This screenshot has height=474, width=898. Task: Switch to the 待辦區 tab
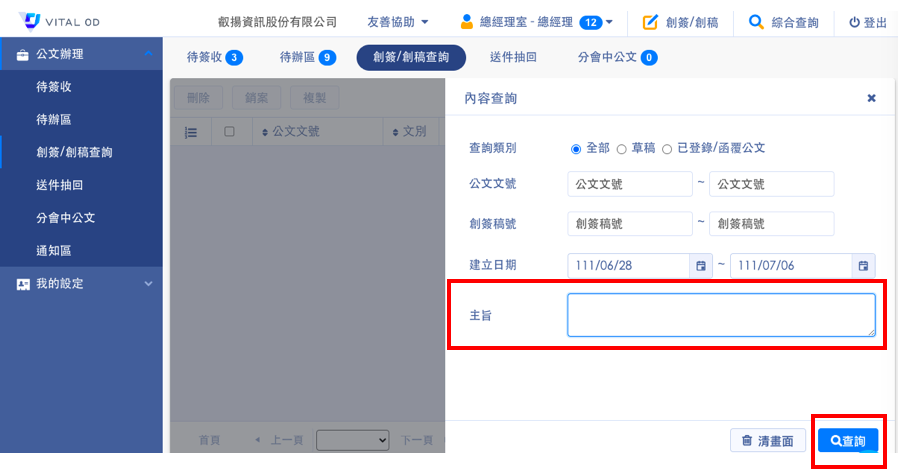[308, 57]
